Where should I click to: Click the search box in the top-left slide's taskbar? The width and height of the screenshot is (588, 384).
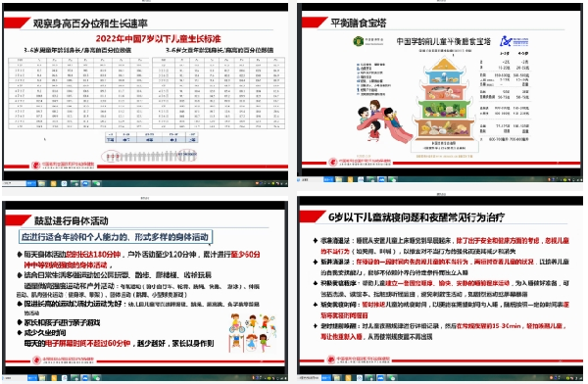coord(15,183)
